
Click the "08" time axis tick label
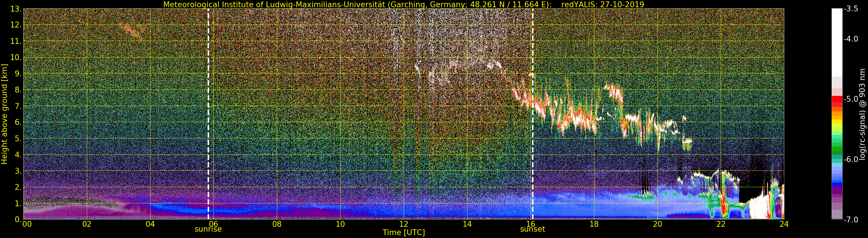click(x=277, y=224)
